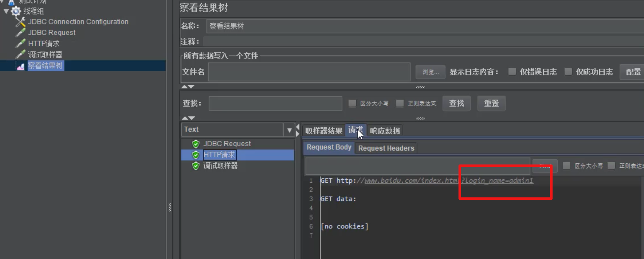Select JDBC Connection Configuration in test plan

[78, 22]
